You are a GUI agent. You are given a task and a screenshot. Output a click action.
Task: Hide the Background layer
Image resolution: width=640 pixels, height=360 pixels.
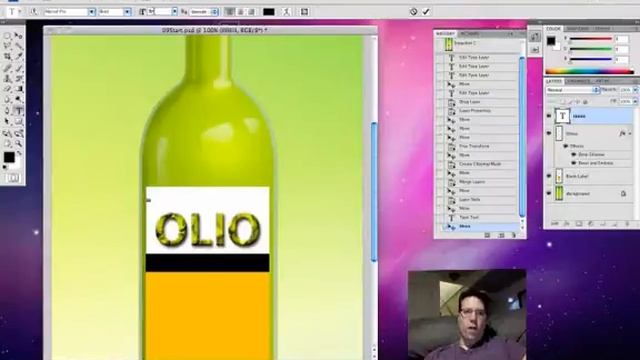[549, 193]
